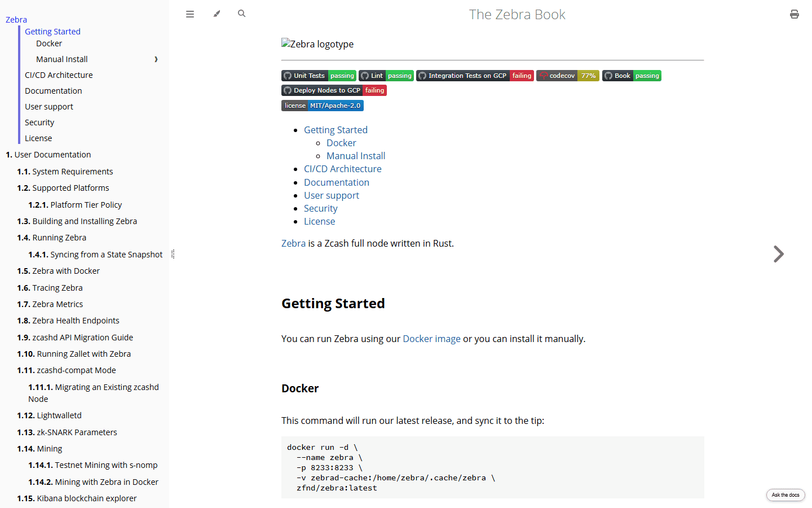Click the Zebra link in intro sentence
The height and width of the screenshot is (508, 812).
pos(293,243)
